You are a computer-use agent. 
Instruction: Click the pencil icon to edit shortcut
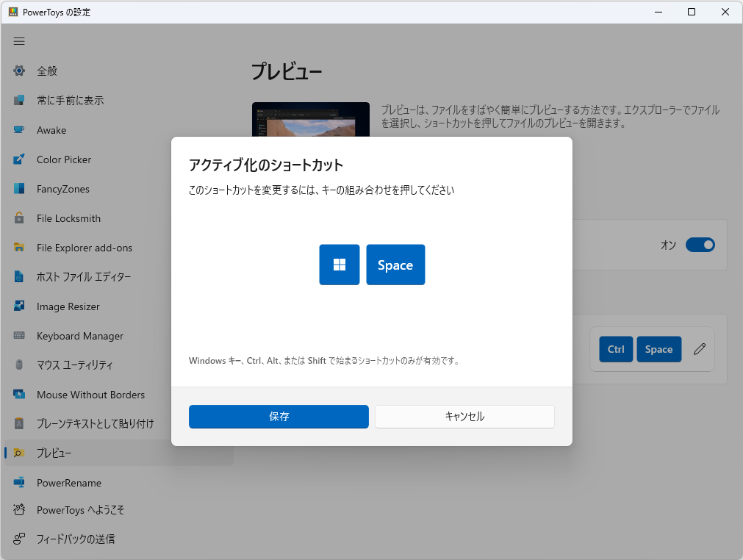(699, 349)
